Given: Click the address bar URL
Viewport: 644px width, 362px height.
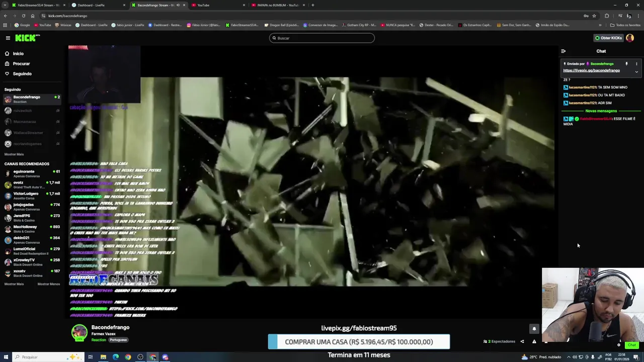Looking at the screenshot, I should pyautogui.click(x=67, y=16).
